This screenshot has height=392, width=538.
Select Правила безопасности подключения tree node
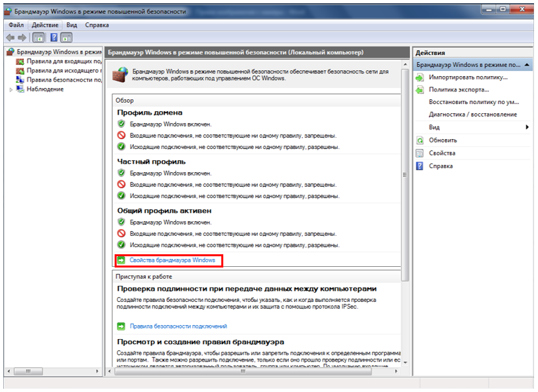click(63, 79)
